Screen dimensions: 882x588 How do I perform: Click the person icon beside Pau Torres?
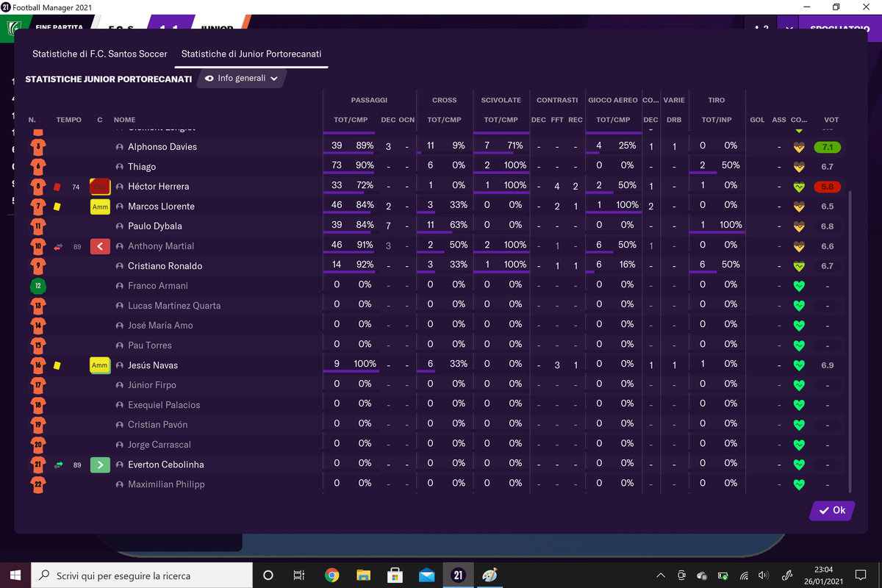click(119, 345)
